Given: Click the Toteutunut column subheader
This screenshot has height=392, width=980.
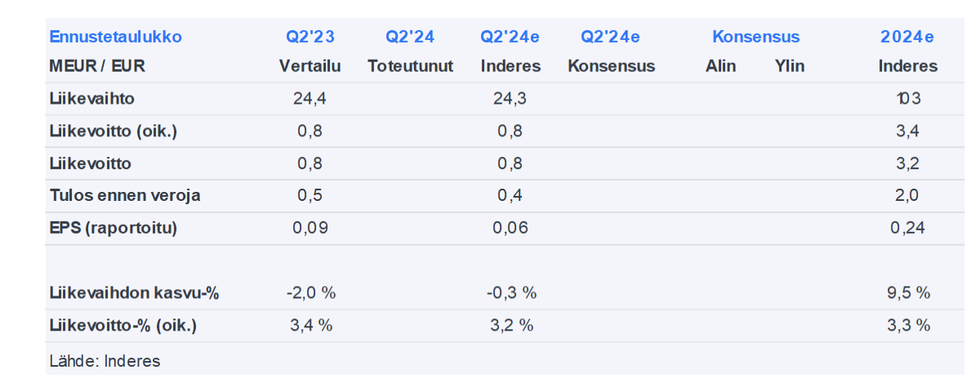Looking at the screenshot, I should coord(410,66).
